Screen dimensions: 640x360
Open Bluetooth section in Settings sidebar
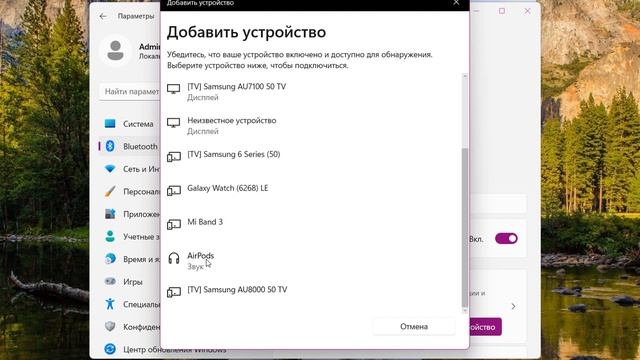(x=129, y=146)
